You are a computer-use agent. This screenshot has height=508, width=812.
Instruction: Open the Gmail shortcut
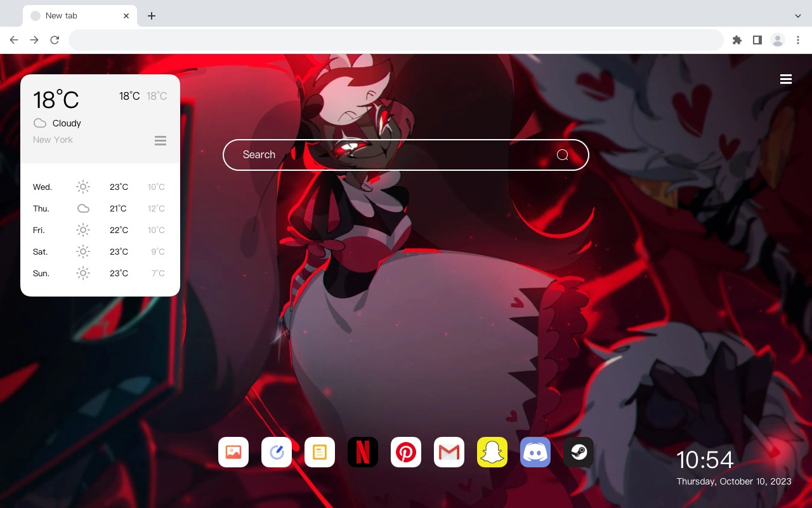click(x=449, y=452)
